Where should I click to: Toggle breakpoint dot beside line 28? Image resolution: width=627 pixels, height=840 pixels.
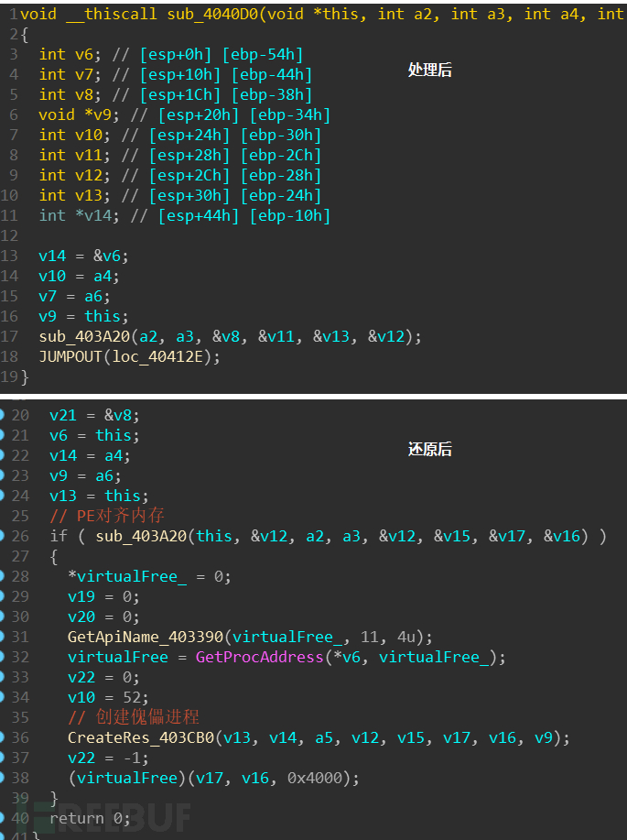pyautogui.click(x=3, y=576)
